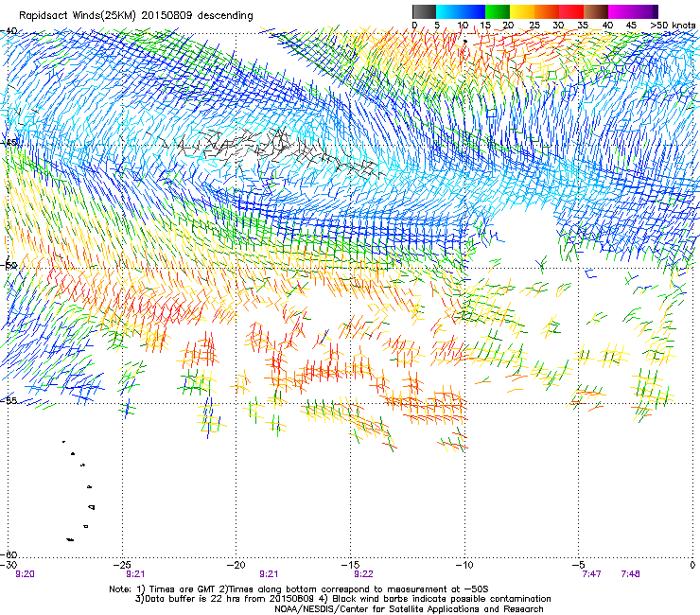
Task: Select the brown 35-40 knots legend swatch
Action: click(x=596, y=11)
